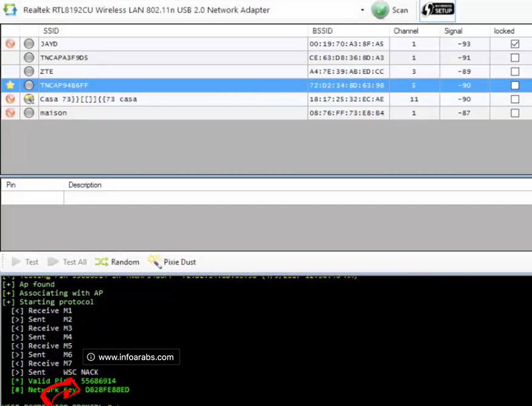
Task: Click the network adapter refresh icon
Action: [x=10, y=10]
